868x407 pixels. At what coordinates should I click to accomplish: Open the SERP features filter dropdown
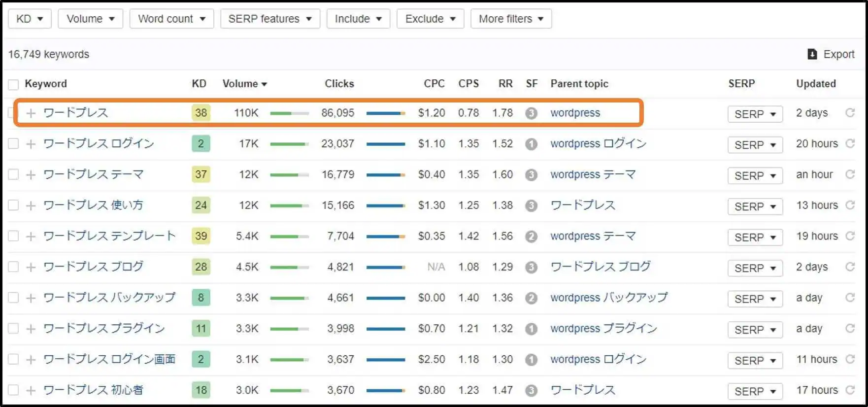click(270, 19)
